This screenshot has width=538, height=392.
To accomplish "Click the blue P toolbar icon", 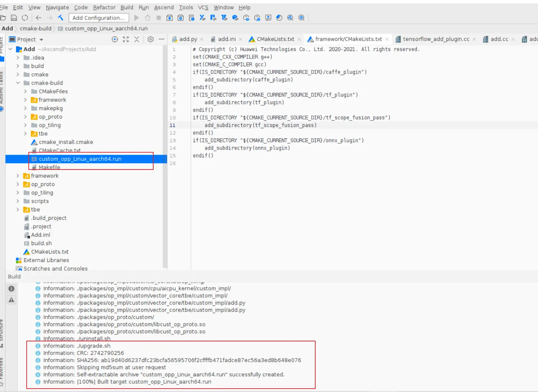I will (x=213, y=18).
